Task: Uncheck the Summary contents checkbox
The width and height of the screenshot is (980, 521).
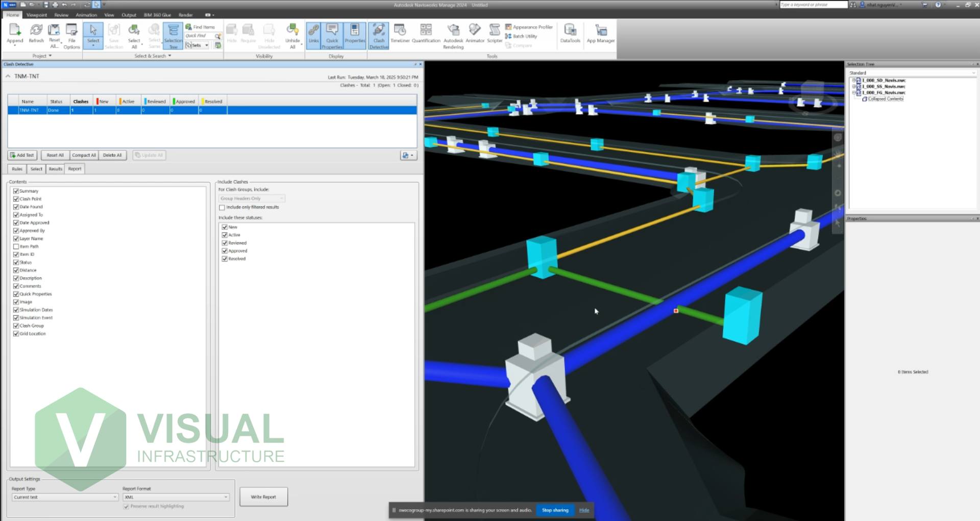Action: click(x=16, y=191)
